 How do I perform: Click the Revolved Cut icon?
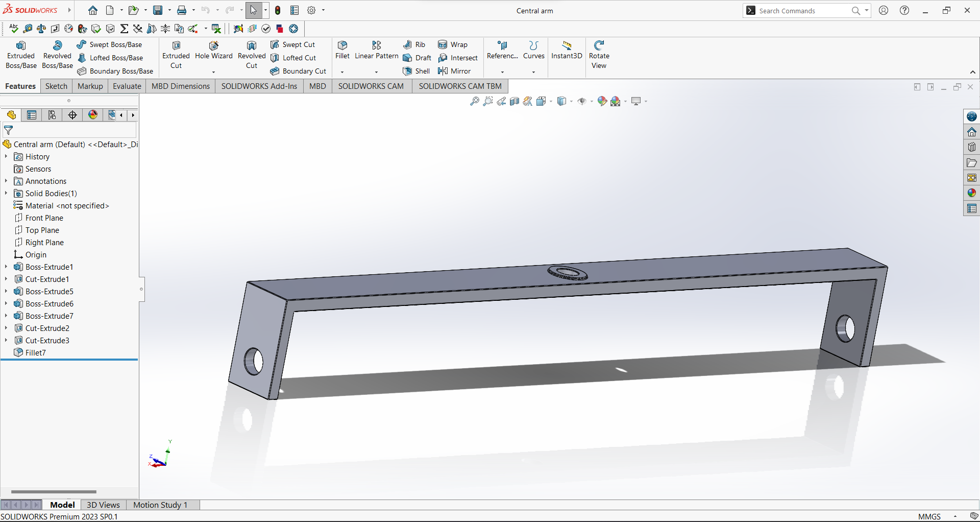pos(252,54)
